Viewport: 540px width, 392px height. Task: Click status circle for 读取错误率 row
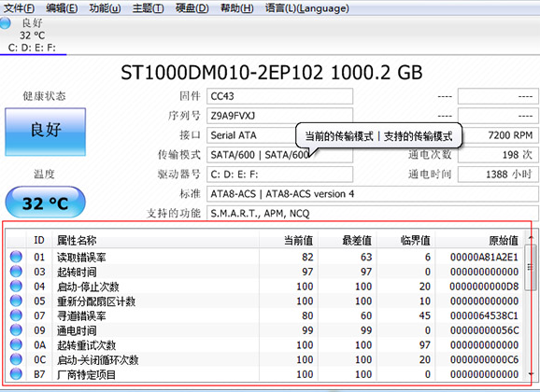click(16, 257)
